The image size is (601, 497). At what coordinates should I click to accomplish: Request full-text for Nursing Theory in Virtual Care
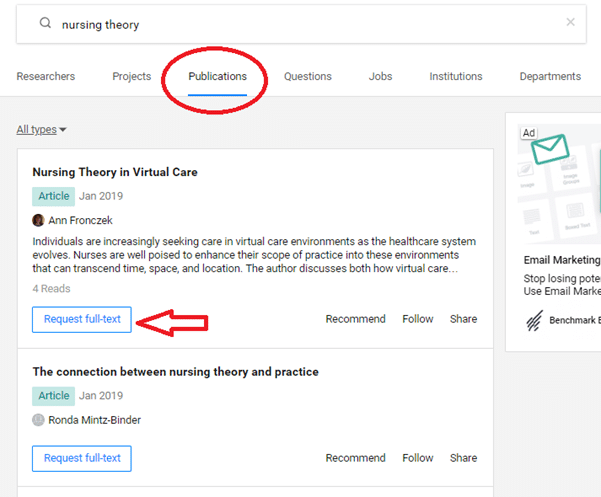click(x=82, y=319)
